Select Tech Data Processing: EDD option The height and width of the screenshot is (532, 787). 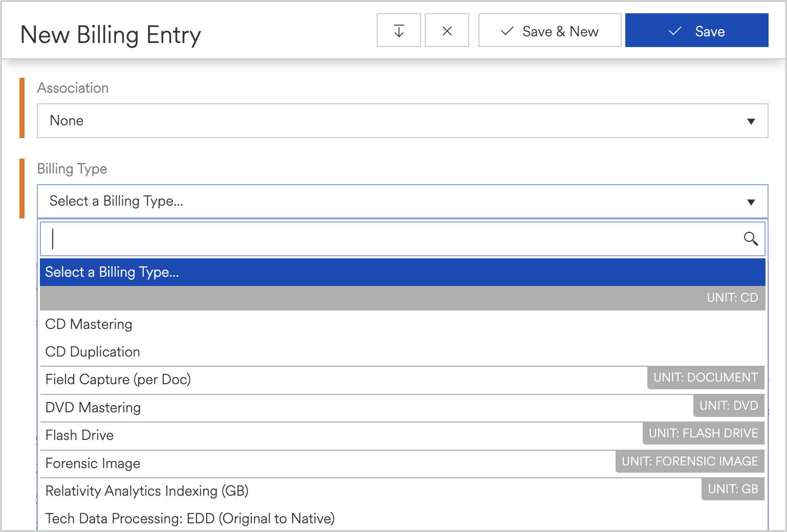402,519
